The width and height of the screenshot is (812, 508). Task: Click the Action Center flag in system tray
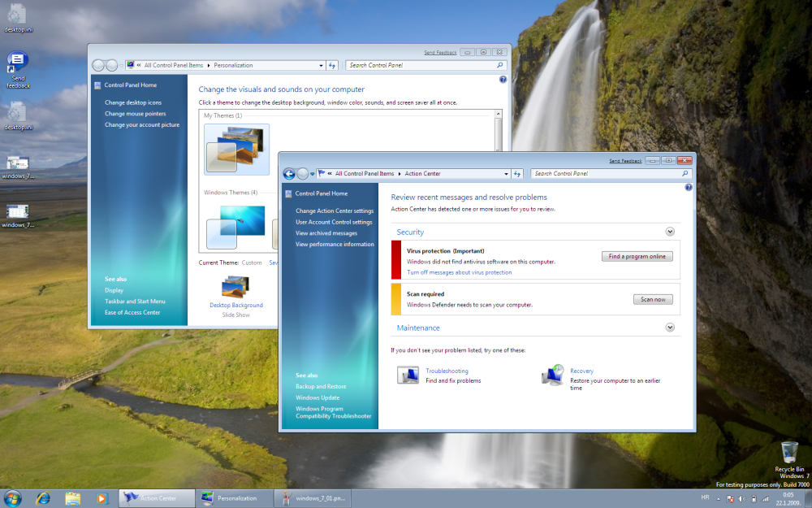point(730,499)
